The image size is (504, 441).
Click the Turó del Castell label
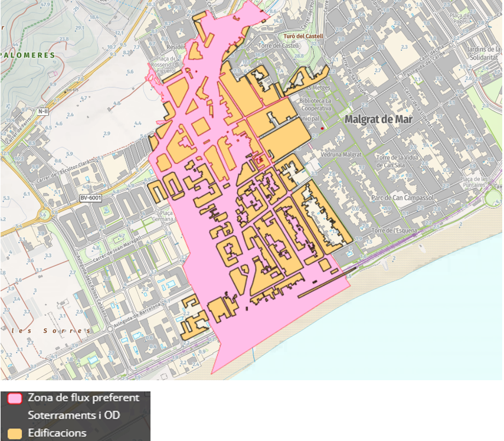(x=303, y=36)
